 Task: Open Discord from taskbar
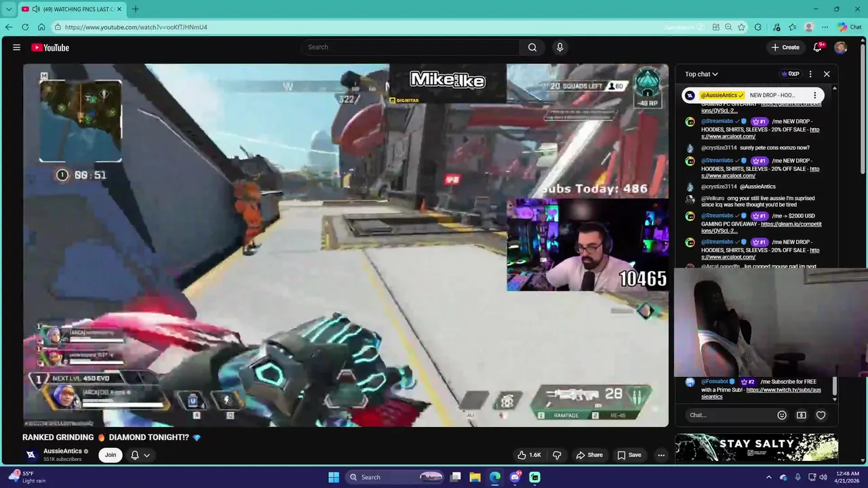515,477
